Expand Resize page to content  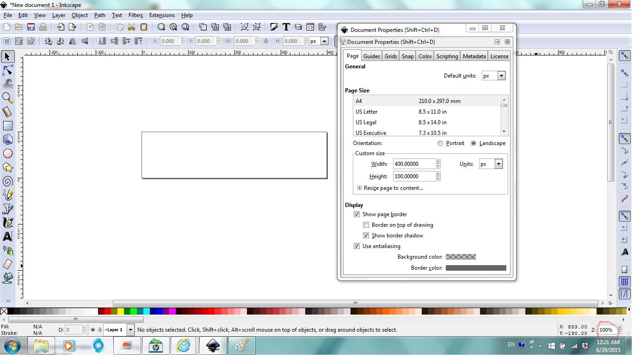(x=359, y=188)
